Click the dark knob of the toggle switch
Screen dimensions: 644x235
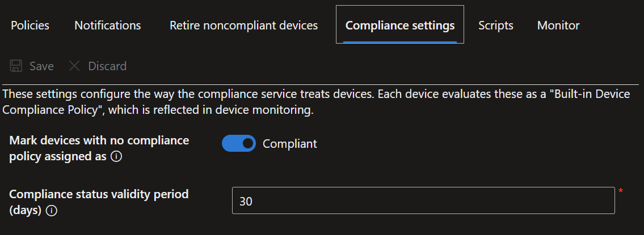(x=247, y=143)
